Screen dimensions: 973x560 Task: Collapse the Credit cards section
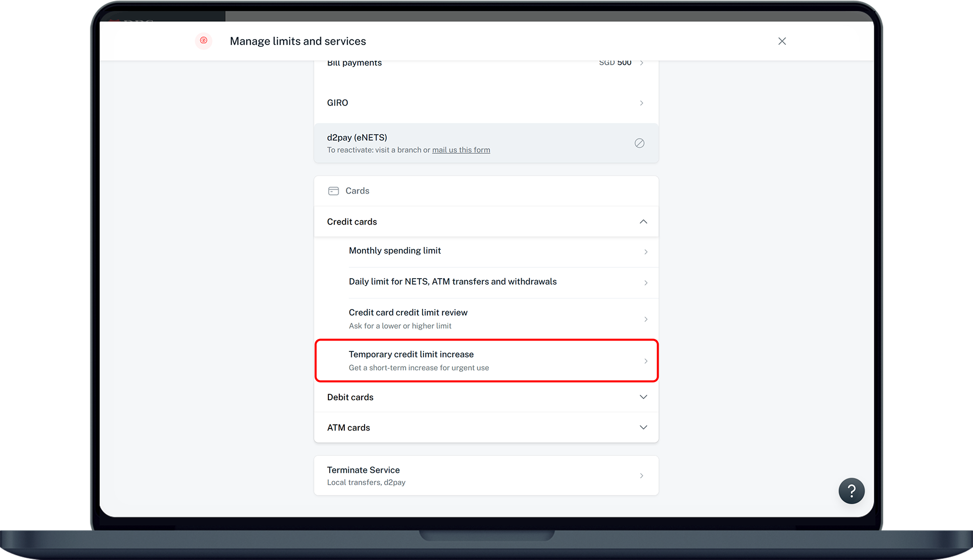click(x=643, y=222)
